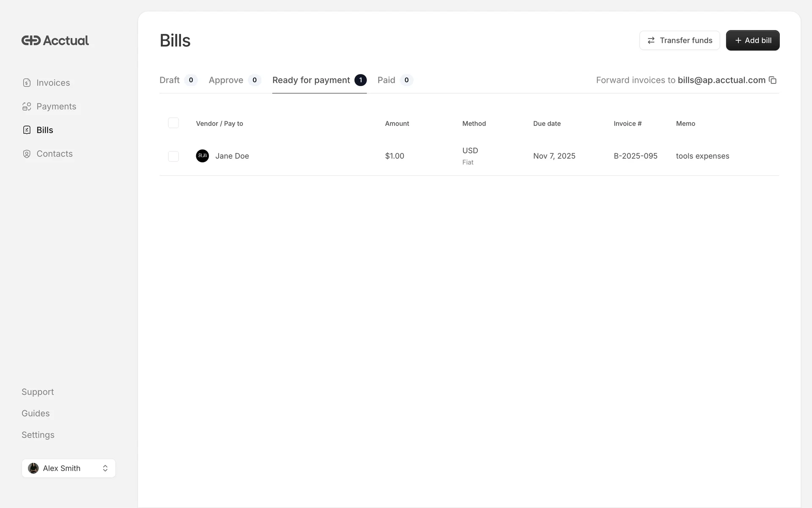Click Jane Doe's vendor avatar
812x508 pixels.
tap(202, 156)
